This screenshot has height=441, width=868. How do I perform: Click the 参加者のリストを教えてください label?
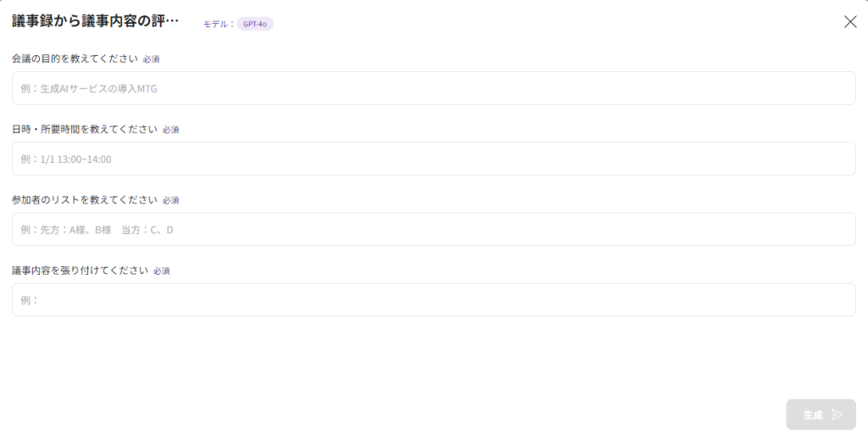click(x=85, y=199)
